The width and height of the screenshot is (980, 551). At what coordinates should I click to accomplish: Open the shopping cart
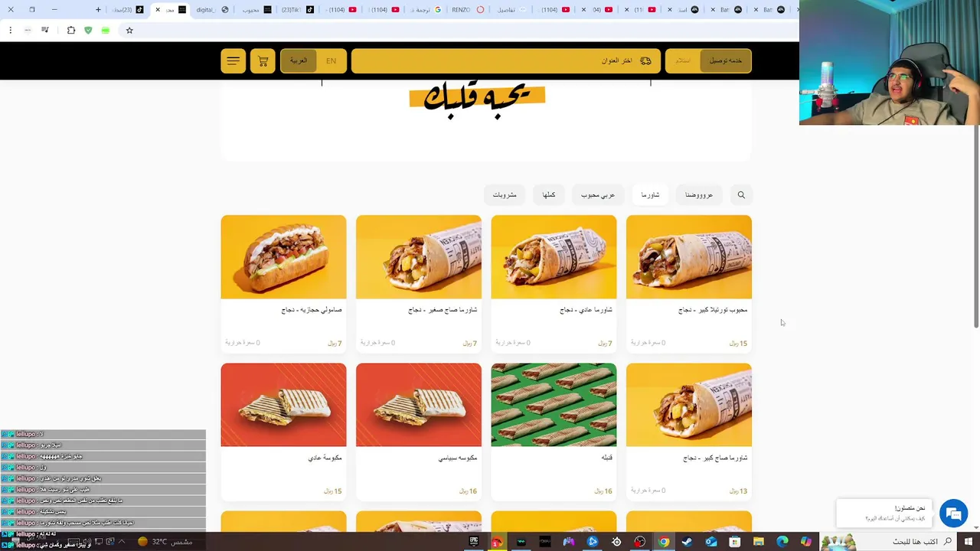coord(263,61)
